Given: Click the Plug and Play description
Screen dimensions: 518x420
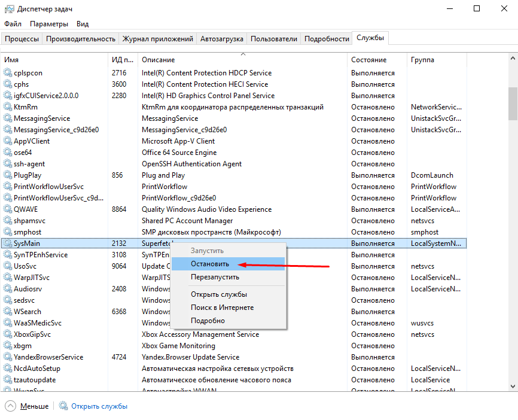Looking at the screenshot, I should pos(163,175).
